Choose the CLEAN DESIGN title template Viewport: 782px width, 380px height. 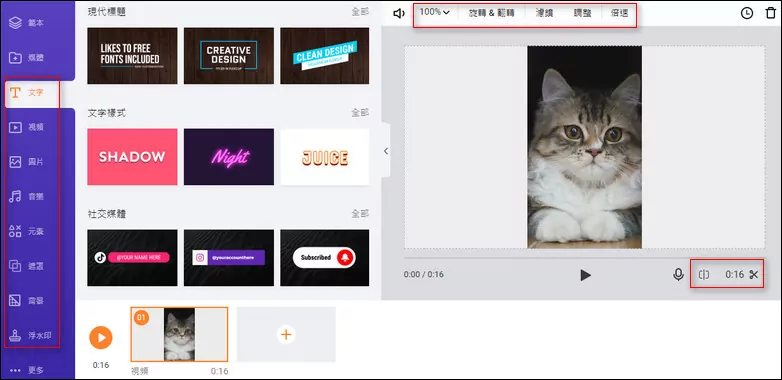coord(325,55)
